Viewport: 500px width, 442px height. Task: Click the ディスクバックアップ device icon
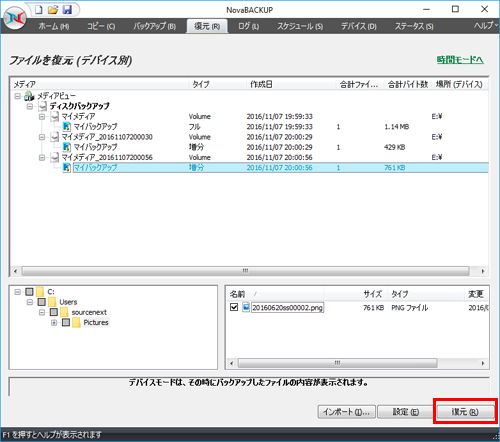pos(43,106)
